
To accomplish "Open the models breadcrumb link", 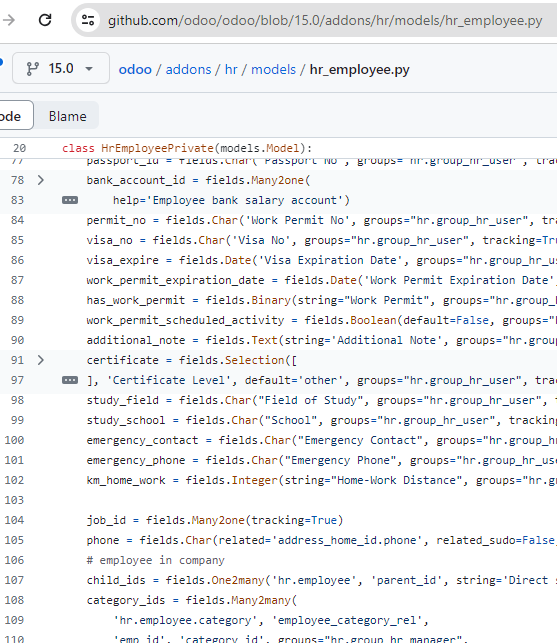I will 273,69.
